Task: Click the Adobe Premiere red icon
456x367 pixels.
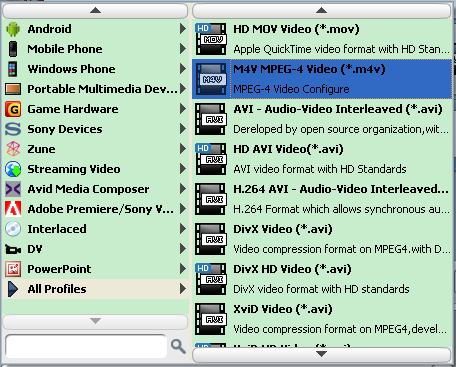Action: 13,209
